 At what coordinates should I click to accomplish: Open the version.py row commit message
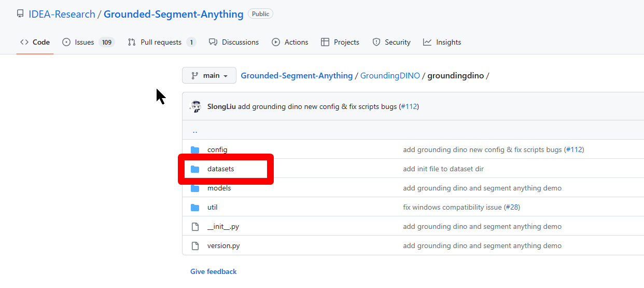[x=482, y=245]
